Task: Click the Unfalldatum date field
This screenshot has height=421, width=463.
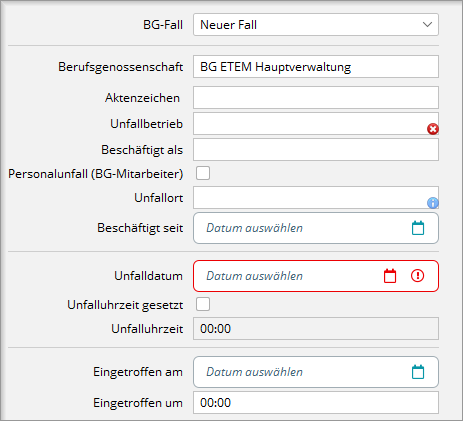Action: (316, 276)
